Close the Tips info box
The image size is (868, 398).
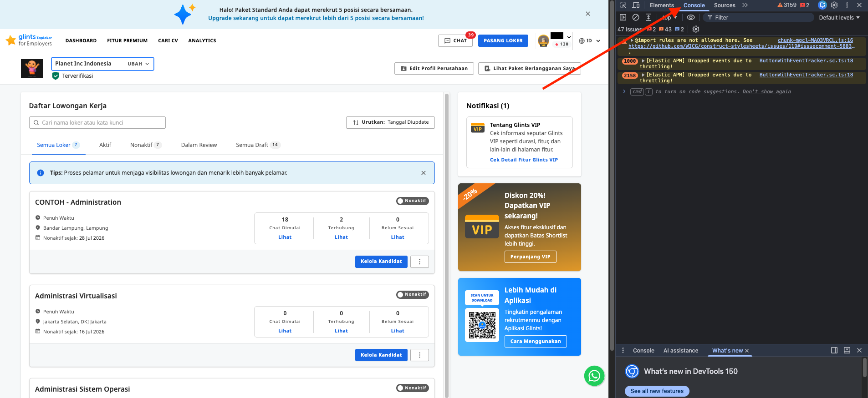pyautogui.click(x=424, y=173)
